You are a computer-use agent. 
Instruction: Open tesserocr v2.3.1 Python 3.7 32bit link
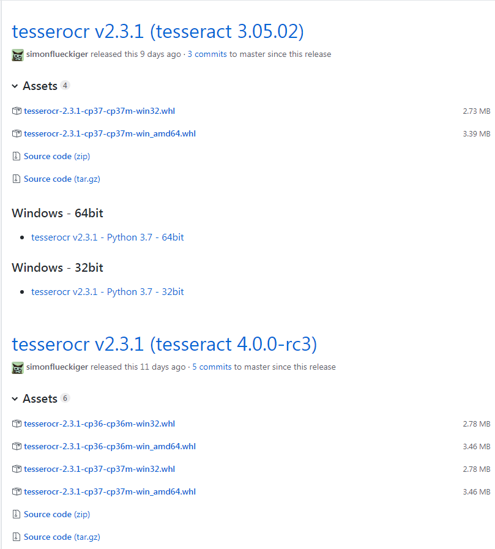coord(107,292)
